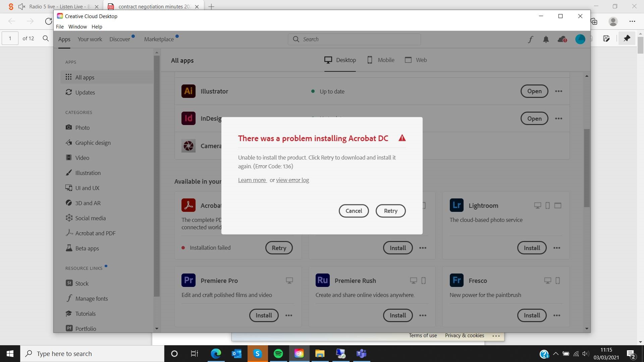Click Cancel to dismiss error dialog
The height and width of the screenshot is (362, 644).
(x=354, y=211)
